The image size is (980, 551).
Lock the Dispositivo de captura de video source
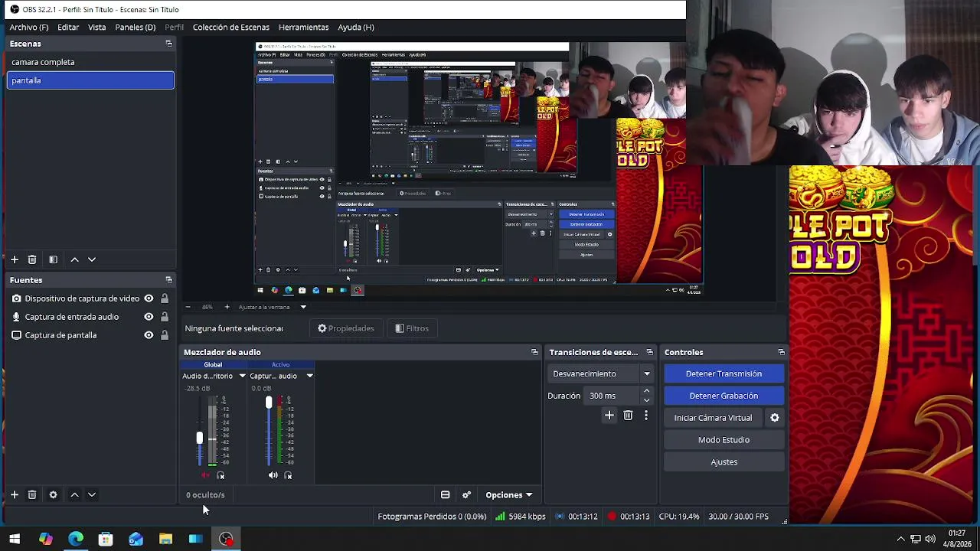pyautogui.click(x=164, y=298)
